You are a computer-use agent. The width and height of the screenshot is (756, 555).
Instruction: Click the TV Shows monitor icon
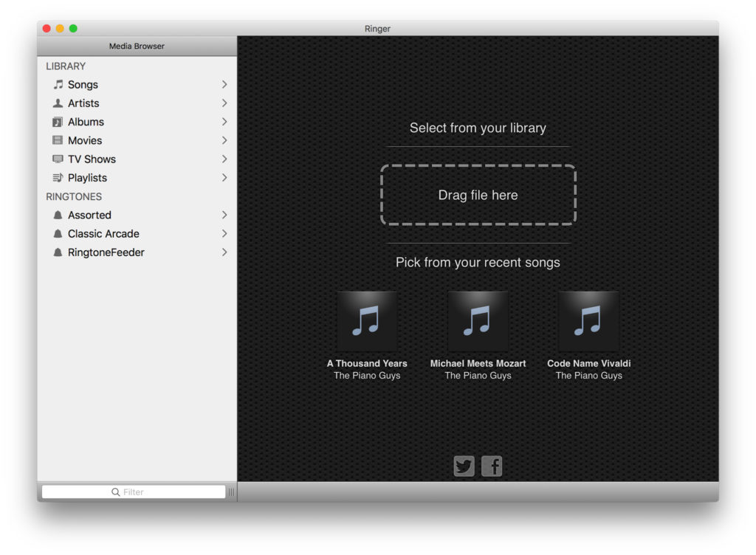(58, 159)
